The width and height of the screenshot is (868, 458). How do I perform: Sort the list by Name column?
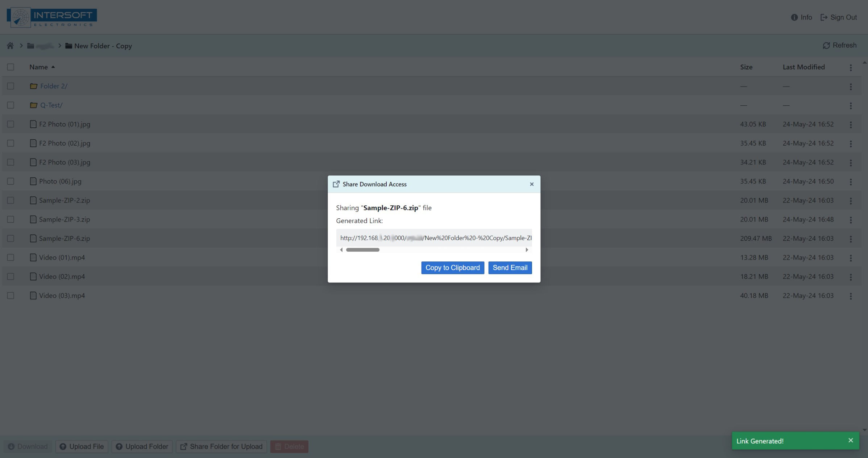(x=38, y=67)
